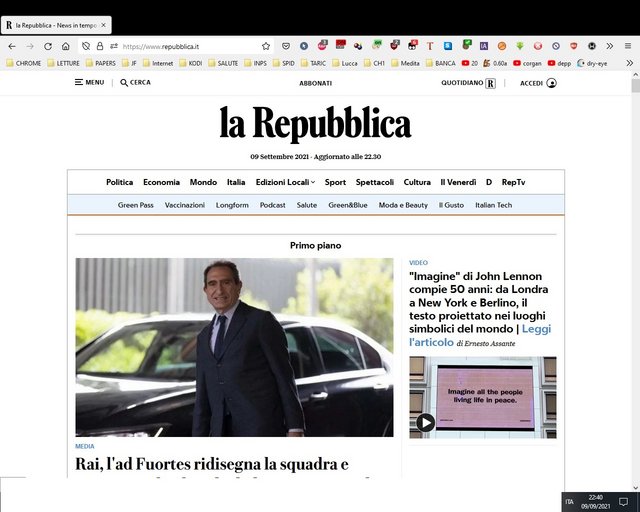Open the Imagine John Lennon headline
The image size is (640, 512).
[x=478, y=302]
